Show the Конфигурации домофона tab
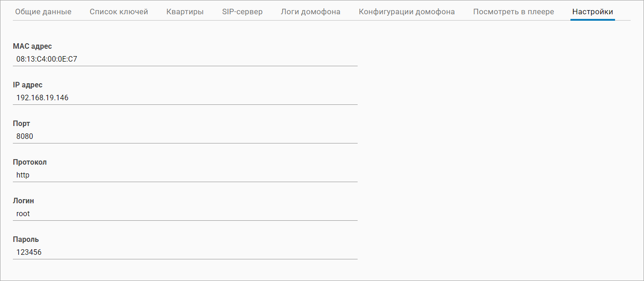The height and width of the screenshot is (281, 644). (x=407, y=11)
